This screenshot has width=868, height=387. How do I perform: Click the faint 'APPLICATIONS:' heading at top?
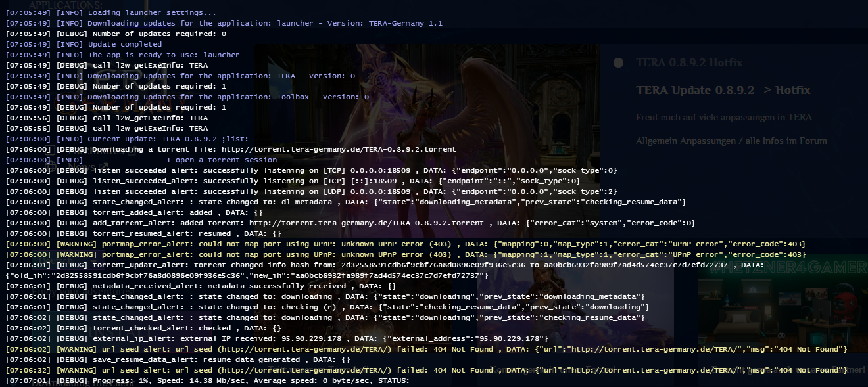(x=66, y=5)
